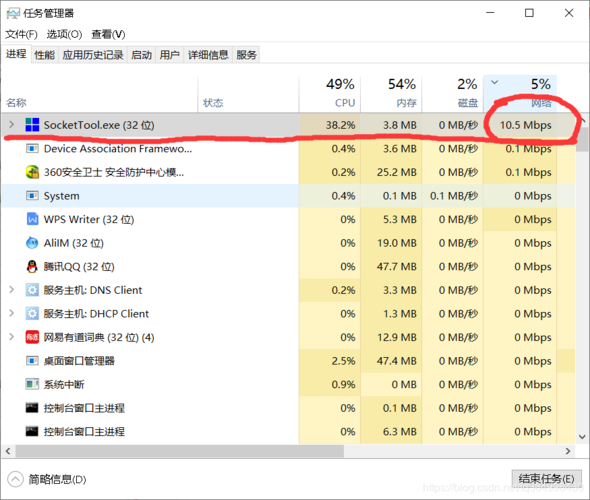Select the System process row name
This screenshot has width=590, height=500.
[61, 196]
